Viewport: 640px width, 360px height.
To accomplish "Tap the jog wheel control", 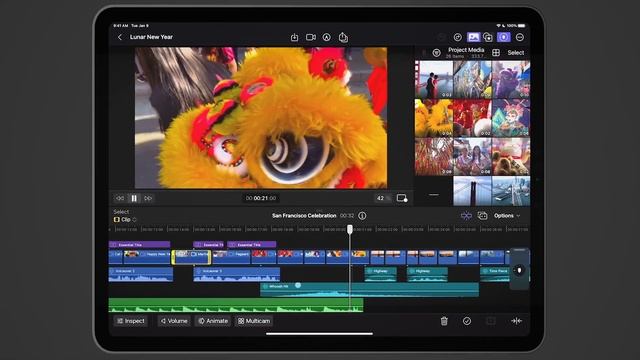I will (x=519, y=270).
